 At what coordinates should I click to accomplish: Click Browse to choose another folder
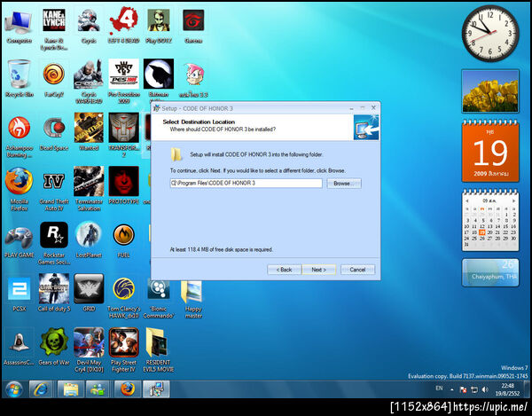[344, 184]
